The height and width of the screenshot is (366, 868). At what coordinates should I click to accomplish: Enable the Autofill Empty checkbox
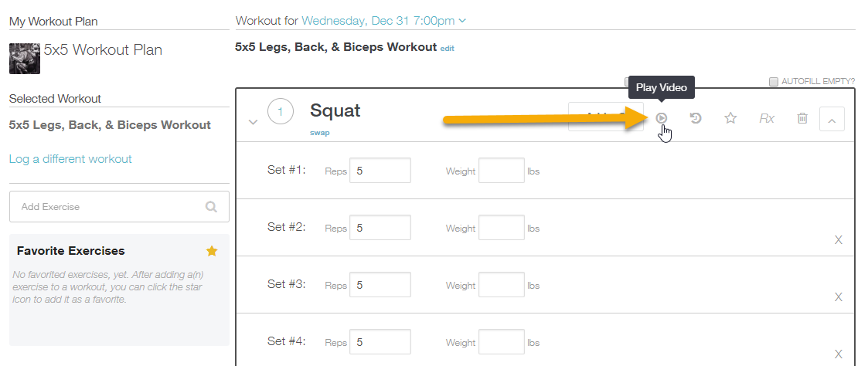(774, 81)
